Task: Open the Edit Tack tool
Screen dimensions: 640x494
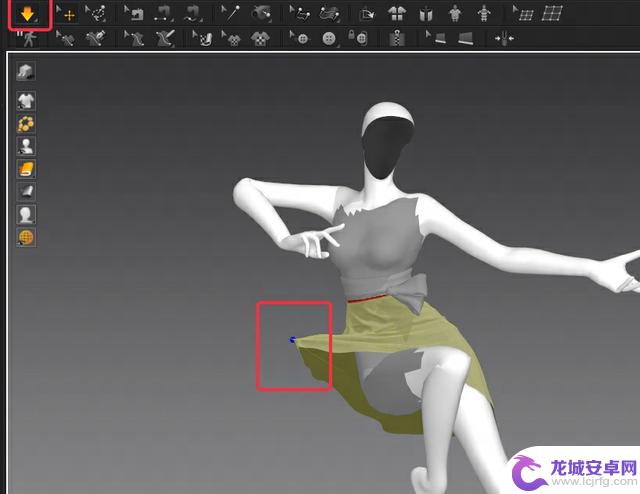Action: 262,14
